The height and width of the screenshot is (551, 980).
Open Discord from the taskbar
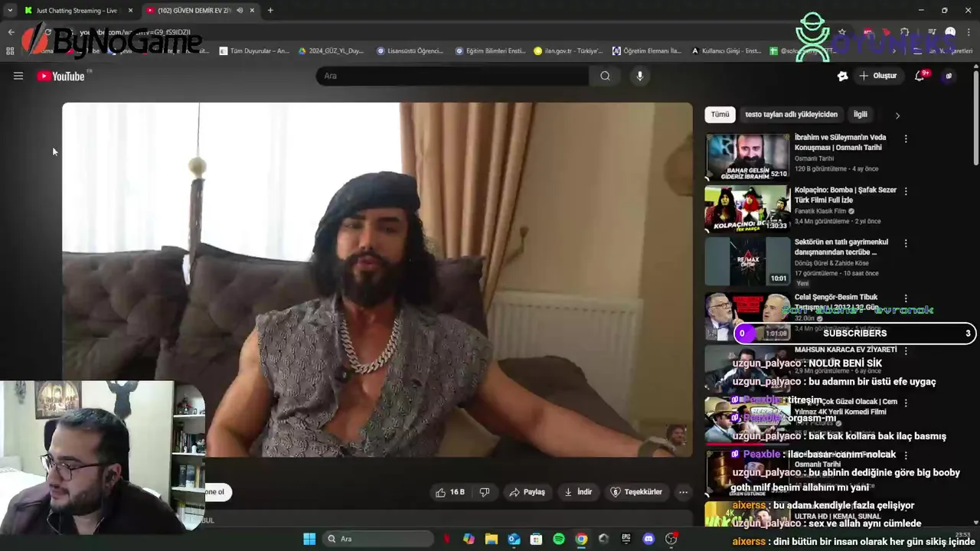coord(648,539)
